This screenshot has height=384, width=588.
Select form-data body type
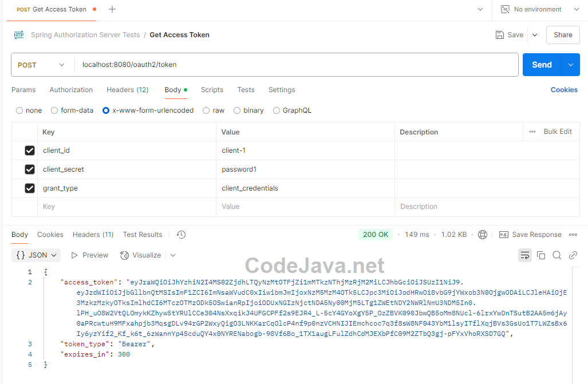click(54, 110)
